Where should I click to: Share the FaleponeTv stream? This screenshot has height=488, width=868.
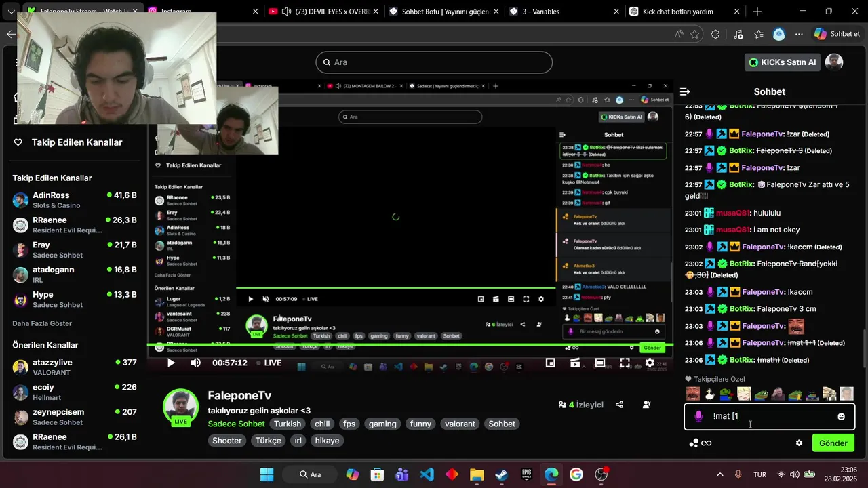[x=619, y=405]
